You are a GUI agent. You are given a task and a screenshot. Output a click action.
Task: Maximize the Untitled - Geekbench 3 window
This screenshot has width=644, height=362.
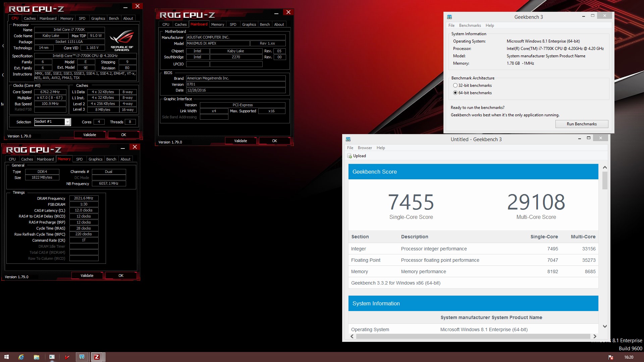(x=588, y=138)
